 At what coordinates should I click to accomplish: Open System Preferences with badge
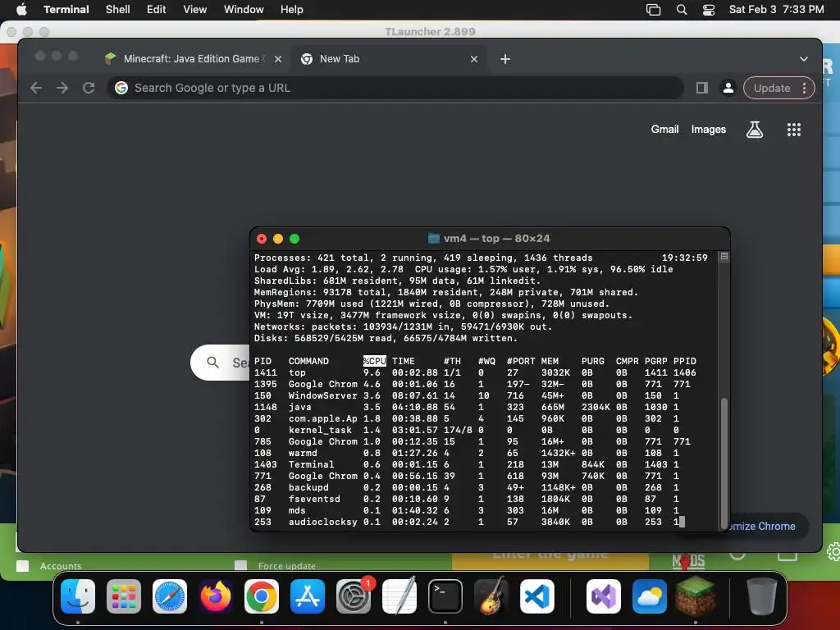354,596
